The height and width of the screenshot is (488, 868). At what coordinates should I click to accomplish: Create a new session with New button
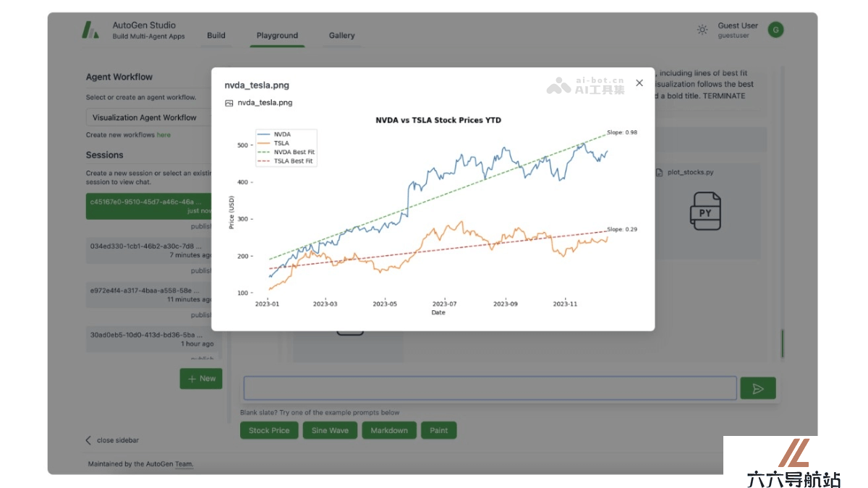coord(201,379)
